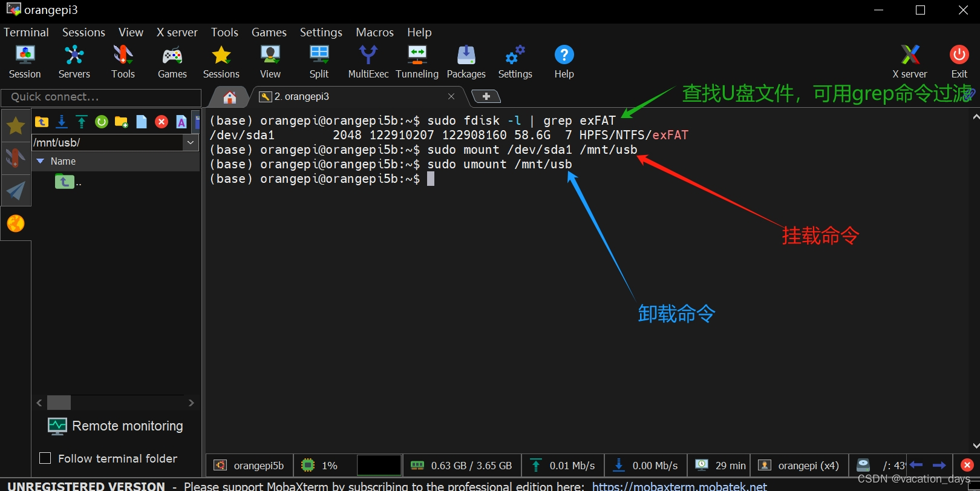Click the orangepi5b hostname status entry
The height and width of the screenshot is (491, 980).
pyautogui.click(x=249, y=466)
